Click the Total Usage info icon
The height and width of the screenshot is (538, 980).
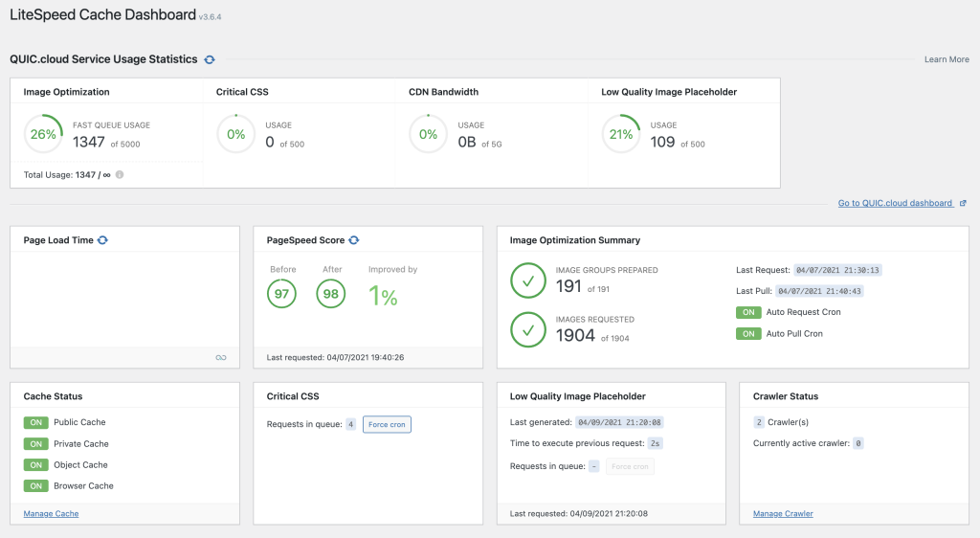(120, 175)
